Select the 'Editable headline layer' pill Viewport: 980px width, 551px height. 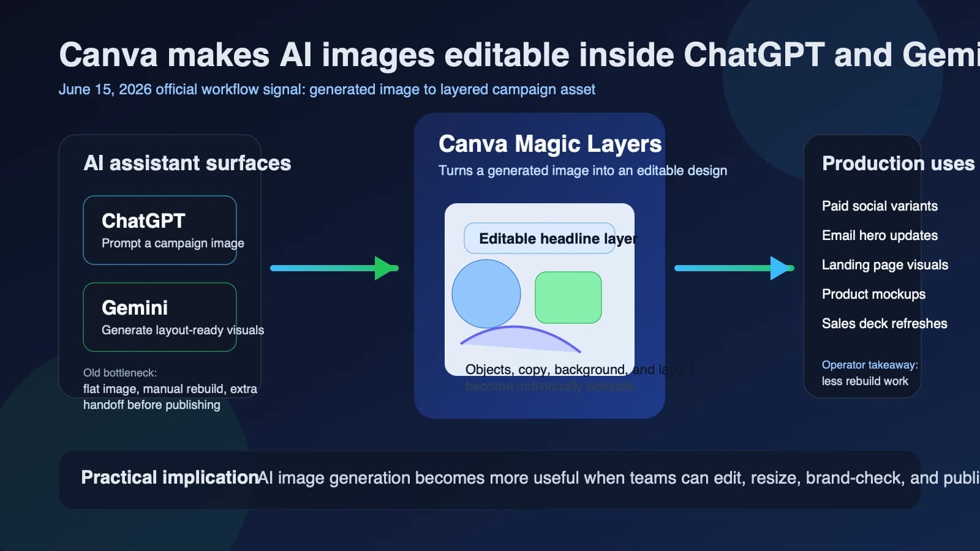pos(540,238)
